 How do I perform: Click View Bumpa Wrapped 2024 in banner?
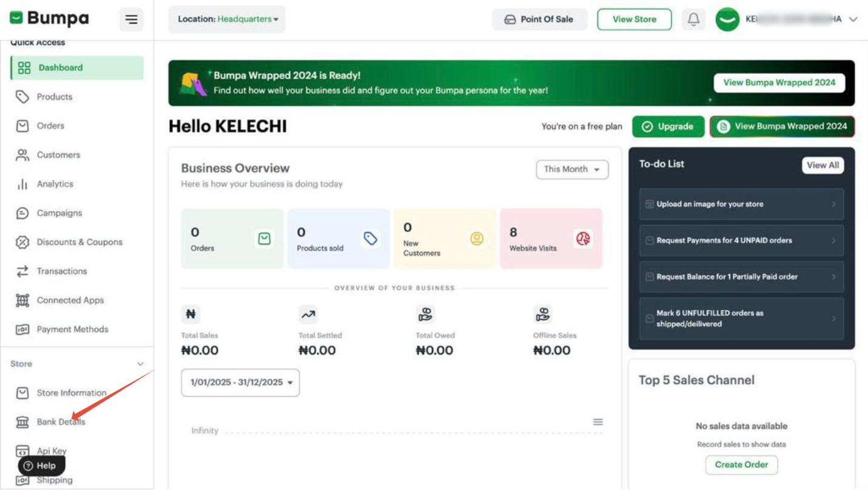[x=779, y=83]
